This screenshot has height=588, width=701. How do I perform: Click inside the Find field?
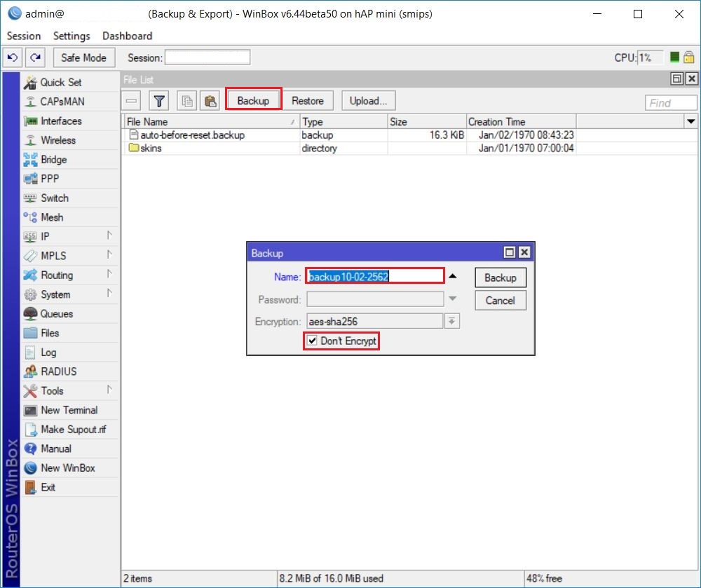click(x=670, y=102)
